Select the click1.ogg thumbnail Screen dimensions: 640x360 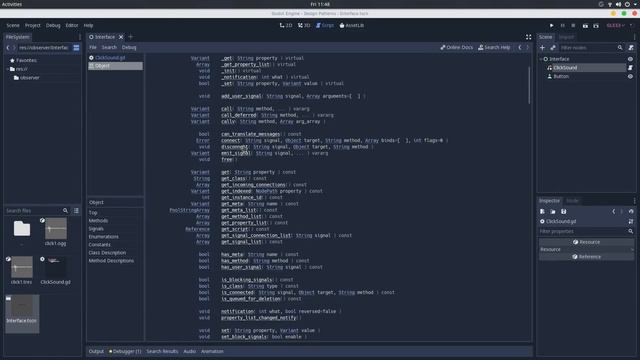[56, 231]
